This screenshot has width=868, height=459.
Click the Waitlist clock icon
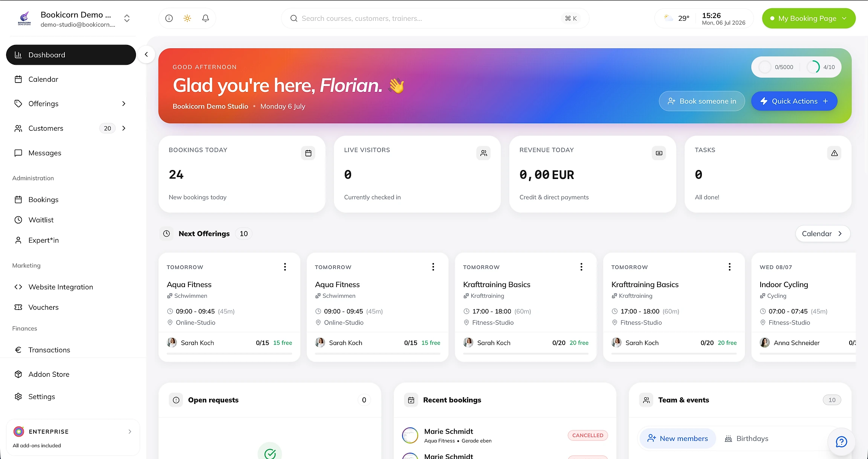coord(18,220)
